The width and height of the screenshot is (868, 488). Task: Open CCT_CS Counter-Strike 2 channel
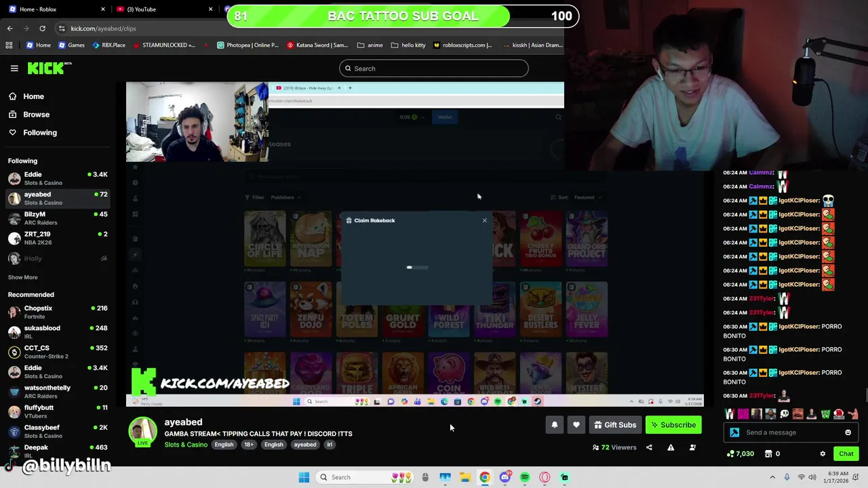[58, 352]
